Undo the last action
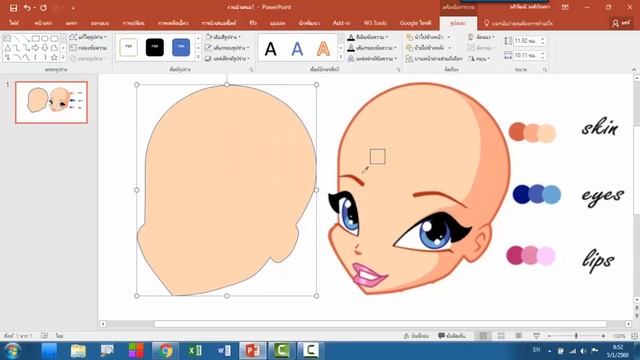Screen dimensions: 640x360 coord(27,8)
